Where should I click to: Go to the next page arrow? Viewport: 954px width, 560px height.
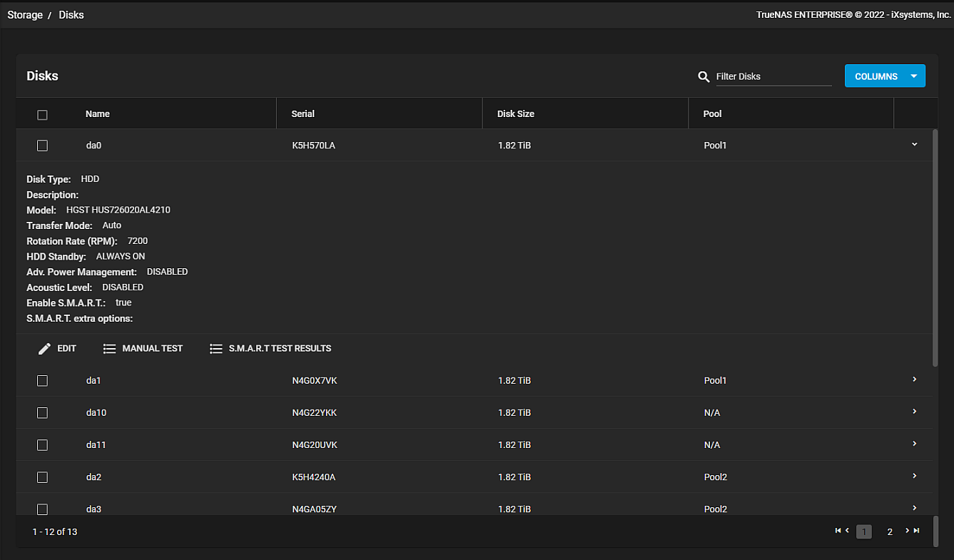pyautogui.click(x=908, y=531)
